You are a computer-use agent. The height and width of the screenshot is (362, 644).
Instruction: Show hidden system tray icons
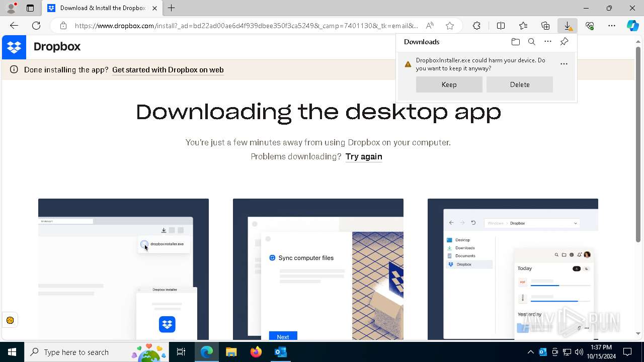(530, 352)
